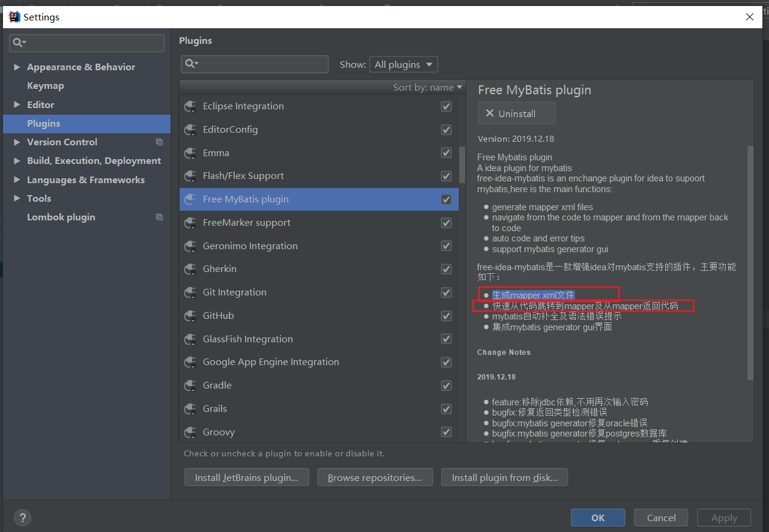
Task: Click the IntelliJ Settings window icon
Action: coord(13,17)
